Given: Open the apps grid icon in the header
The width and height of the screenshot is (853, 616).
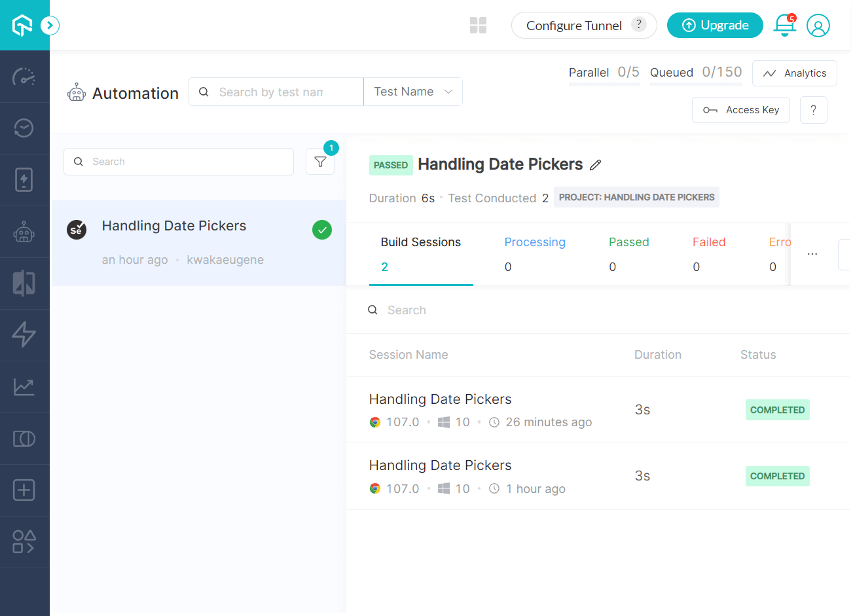Looking at the screenshot, I should coord(478,25).
